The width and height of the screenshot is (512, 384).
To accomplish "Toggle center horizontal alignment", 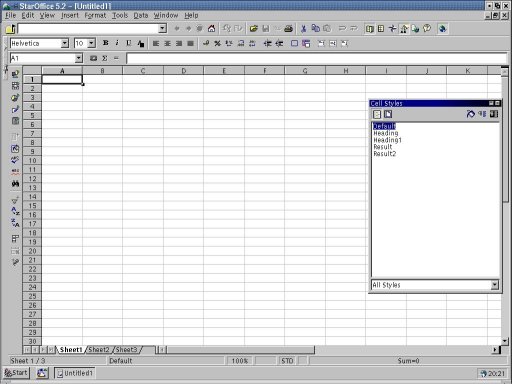I will pyautogui.click(x=167, y=43).
